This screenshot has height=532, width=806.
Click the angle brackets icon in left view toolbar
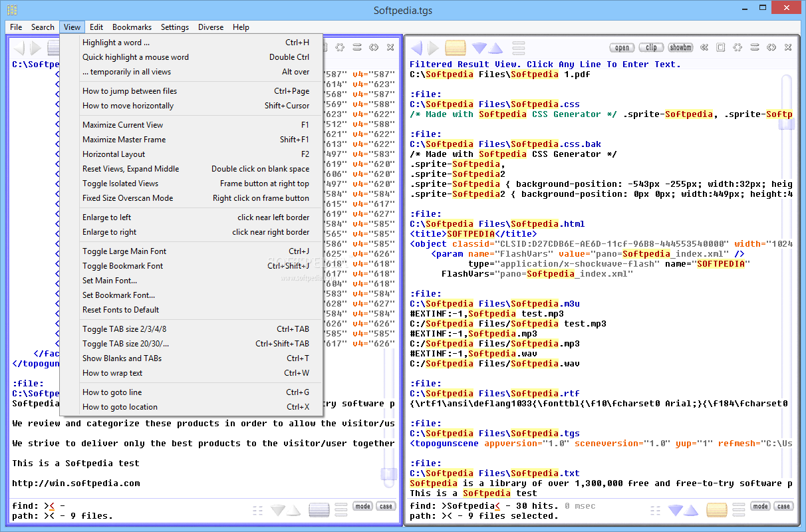point(374,47)
